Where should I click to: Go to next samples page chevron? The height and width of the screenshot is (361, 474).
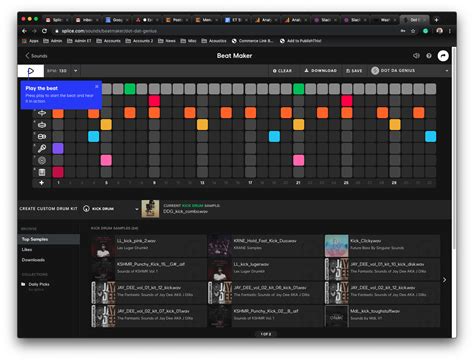click(444, 280)
